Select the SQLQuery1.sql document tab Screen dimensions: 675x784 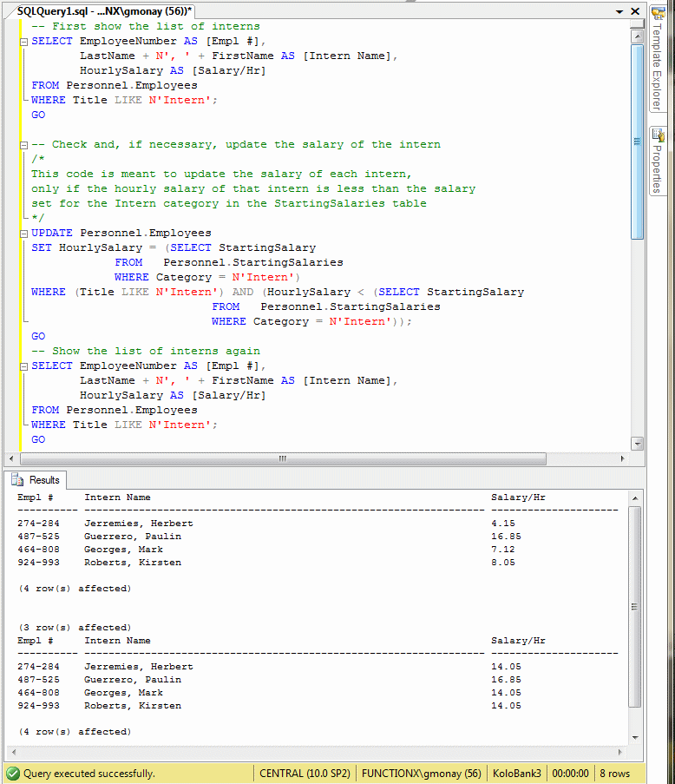104,11
